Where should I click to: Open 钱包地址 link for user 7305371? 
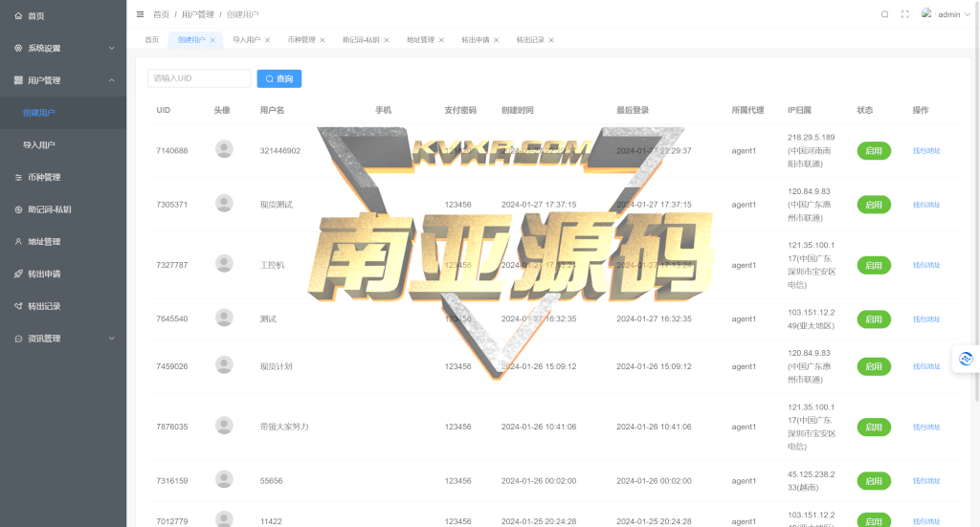[x=926, y=205]
